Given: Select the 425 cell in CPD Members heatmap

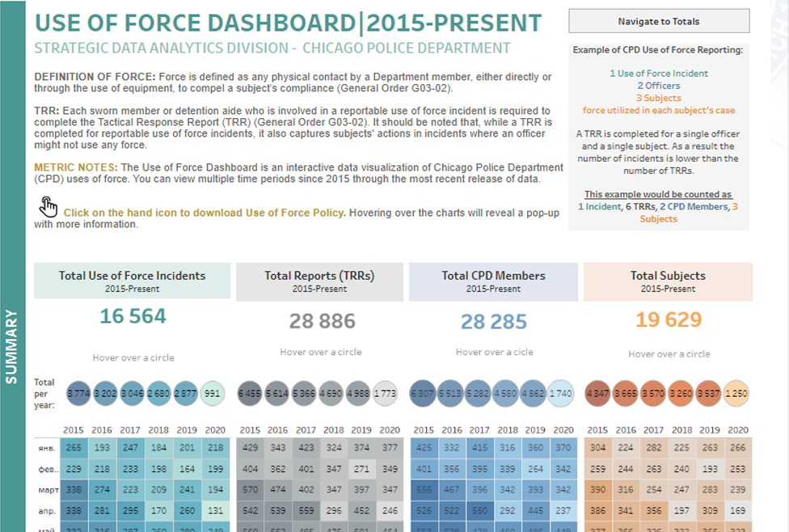Looking at the screenshot, I should point(424,447).
